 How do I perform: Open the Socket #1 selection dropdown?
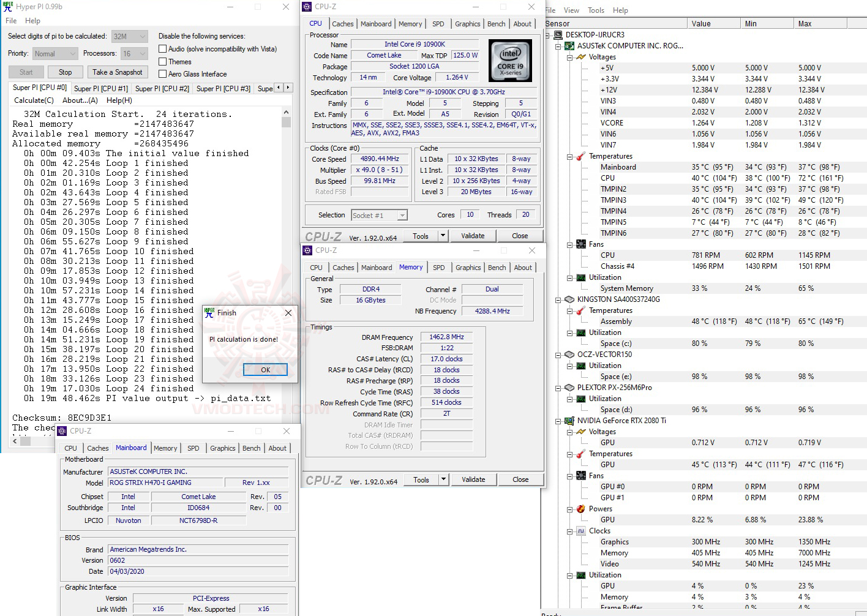(x=402, y=215)
